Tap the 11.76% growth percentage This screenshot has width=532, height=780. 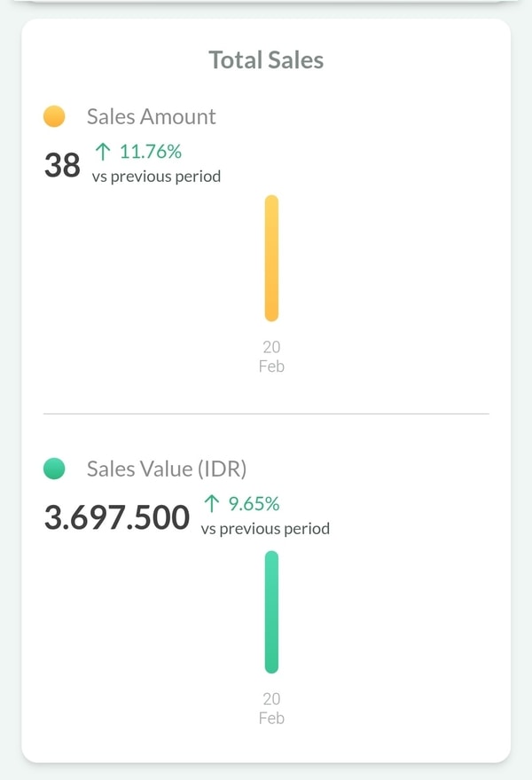150,152
